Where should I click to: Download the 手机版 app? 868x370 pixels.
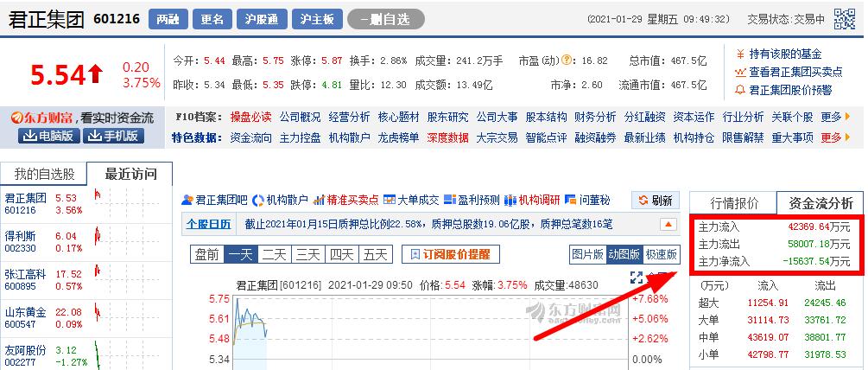113,136
